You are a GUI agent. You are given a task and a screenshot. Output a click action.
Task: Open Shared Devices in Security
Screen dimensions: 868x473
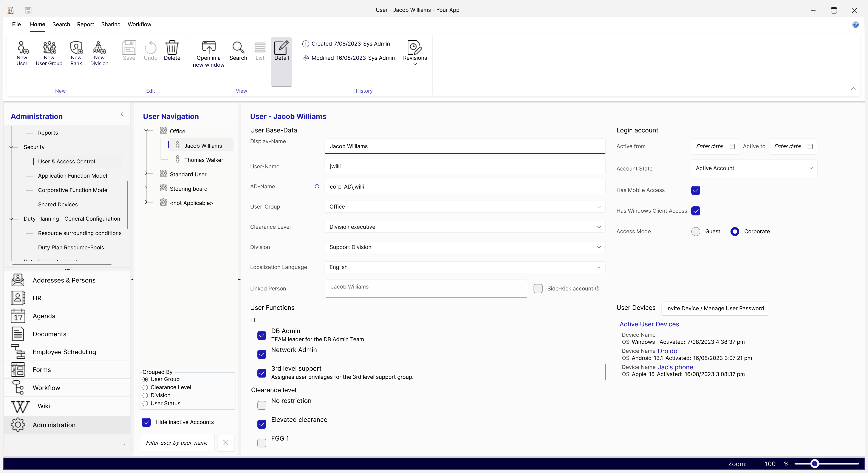(58, 204)
